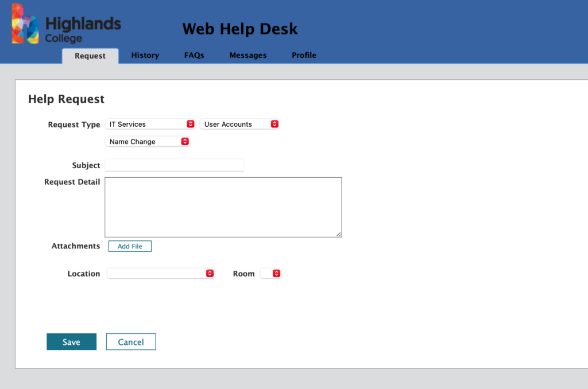This screenshot has width=588, height=389.
Task: Open the History tab
Action: tap(145, 55)
